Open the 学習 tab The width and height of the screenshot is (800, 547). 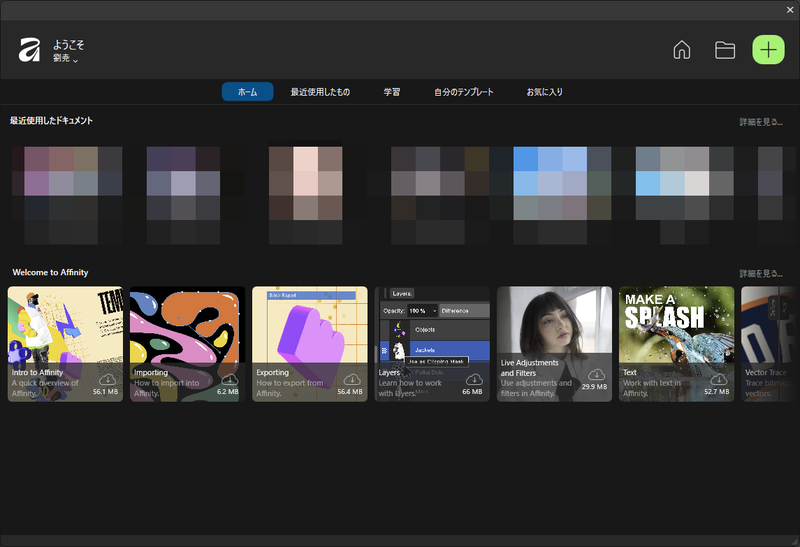click(392, 92)
